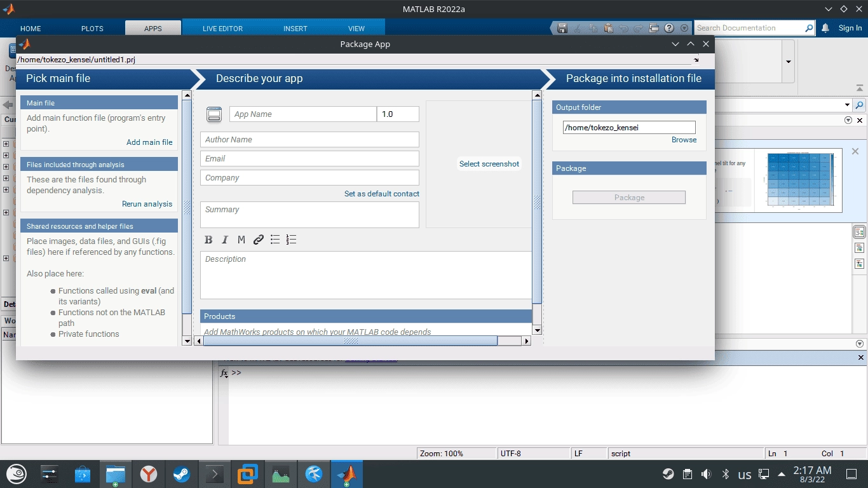Open current folder path dropdown

tap(847, 105)
